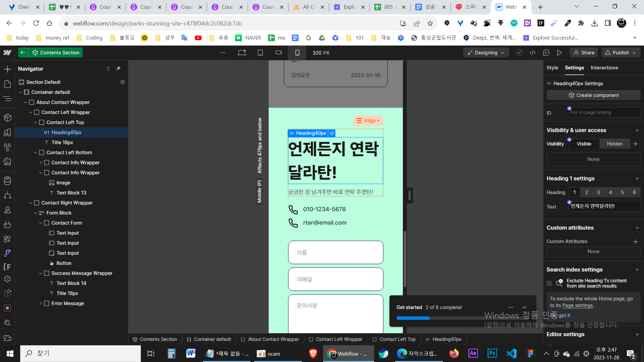Click the ID in-page linking field
This screenshot has width=644, height=362.
pyautogui.click(x=604, y=113)
